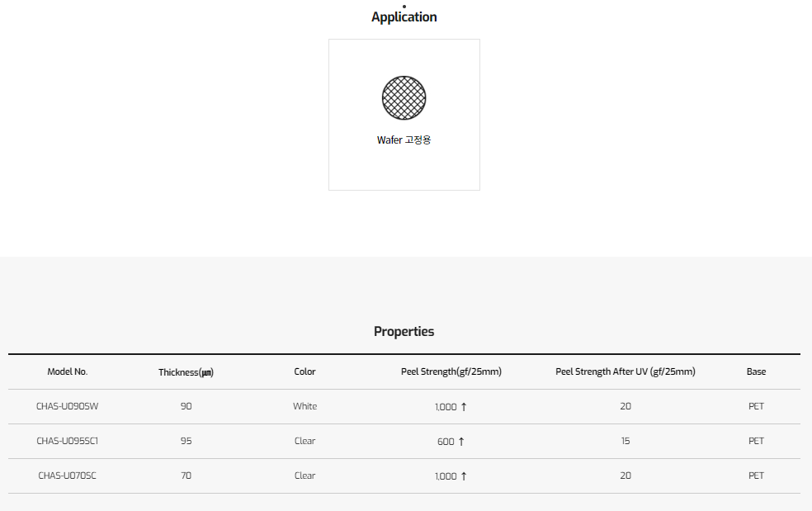Click the Thickness(㎛) column header

(x=186, y=372)
